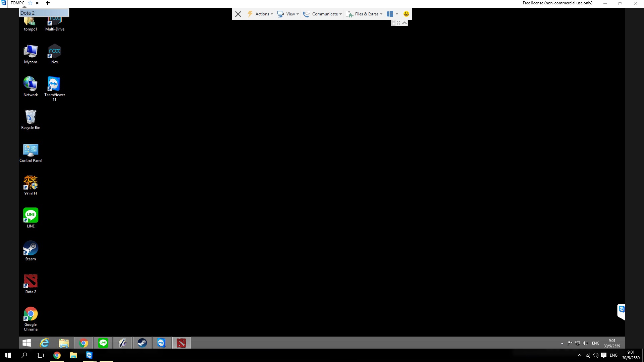Expand the Communicate menu
This screenshot has width=644, height=362.
pos(322,14)
